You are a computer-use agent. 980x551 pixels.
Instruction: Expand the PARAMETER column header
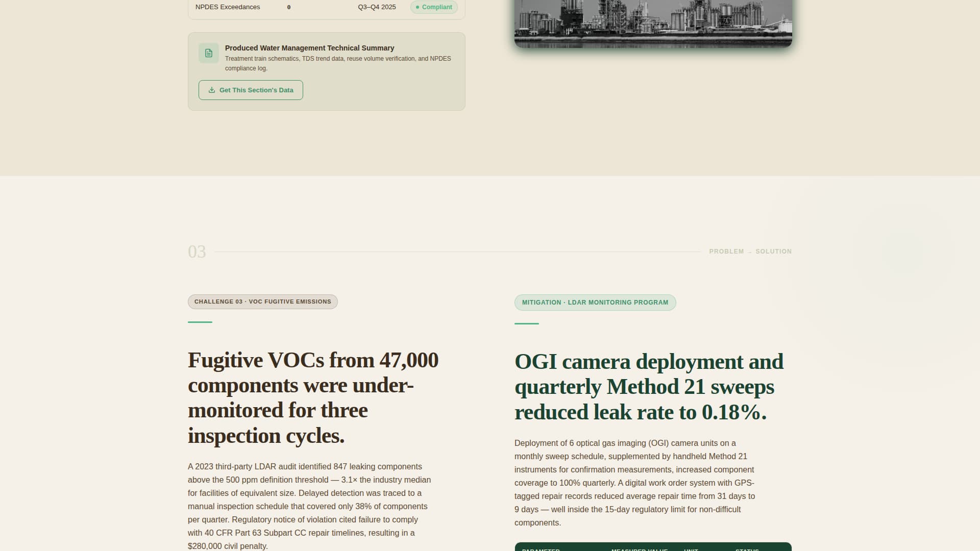click(541, 549)
